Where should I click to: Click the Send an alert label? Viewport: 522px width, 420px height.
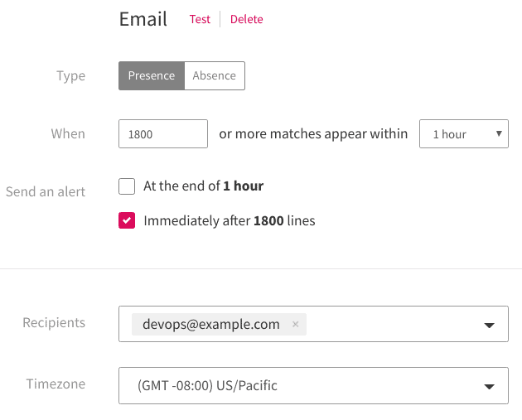[x=46, y=192]
